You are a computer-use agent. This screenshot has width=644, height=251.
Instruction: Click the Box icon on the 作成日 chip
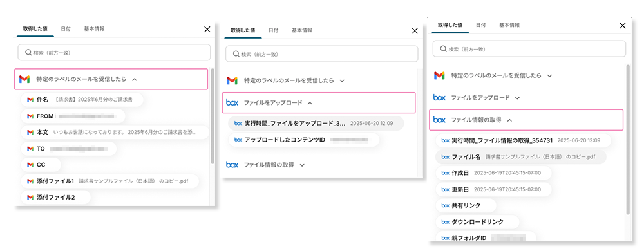(446, 172)
